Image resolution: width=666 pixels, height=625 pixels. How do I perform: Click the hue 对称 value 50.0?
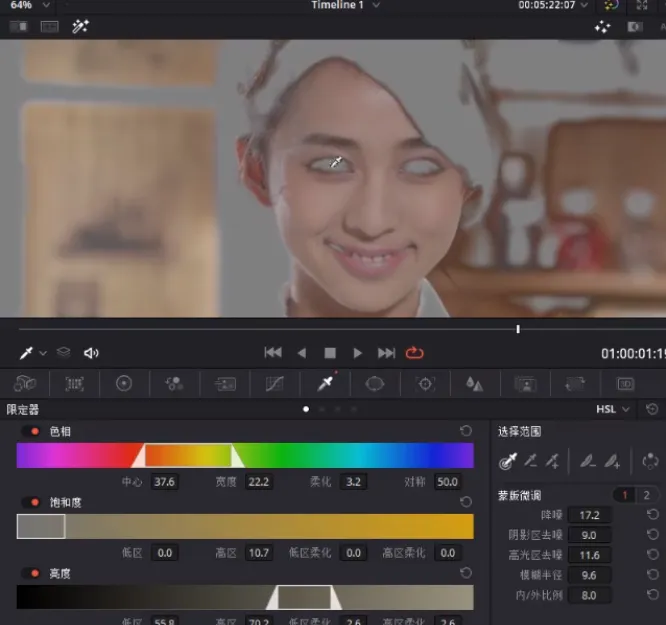[447, 482]
